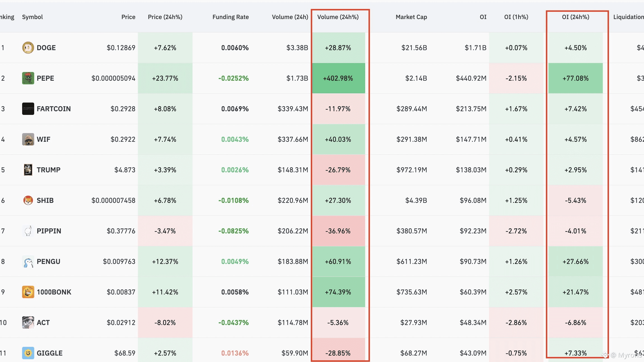Click the Symbol column header

click(x=33, y=17)
